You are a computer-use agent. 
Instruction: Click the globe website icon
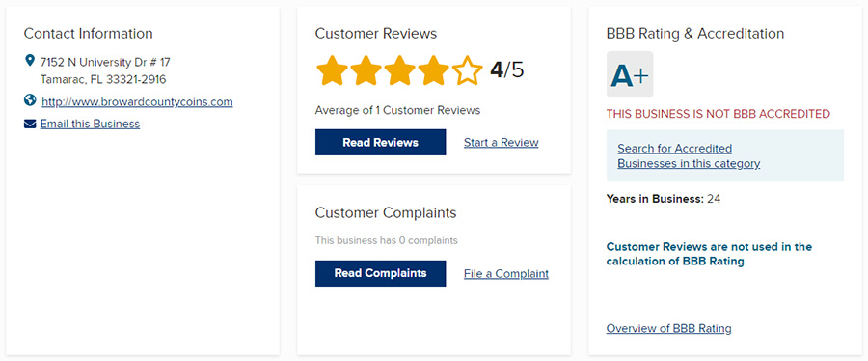30,100
